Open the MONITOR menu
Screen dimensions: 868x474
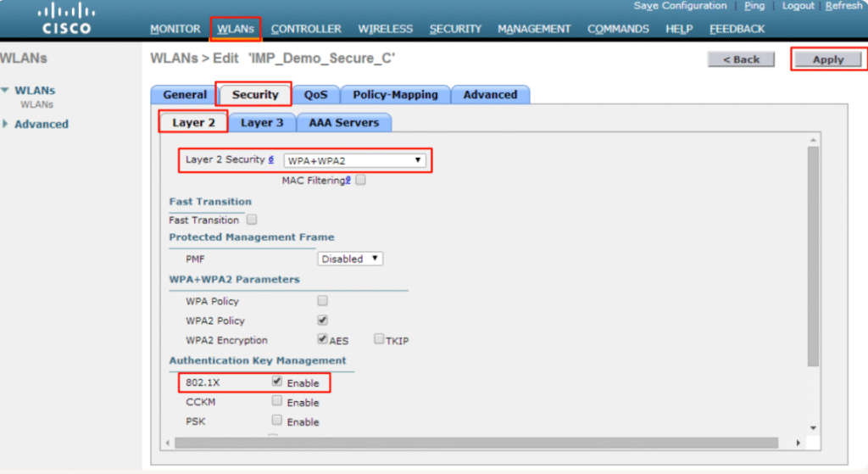click(175, 29)
